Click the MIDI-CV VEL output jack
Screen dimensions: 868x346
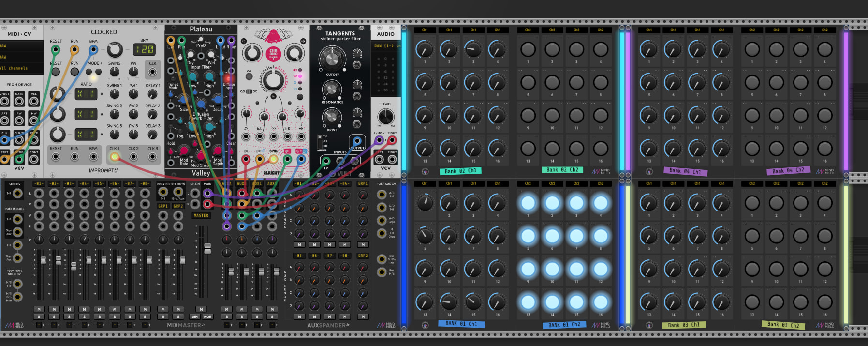34,101
